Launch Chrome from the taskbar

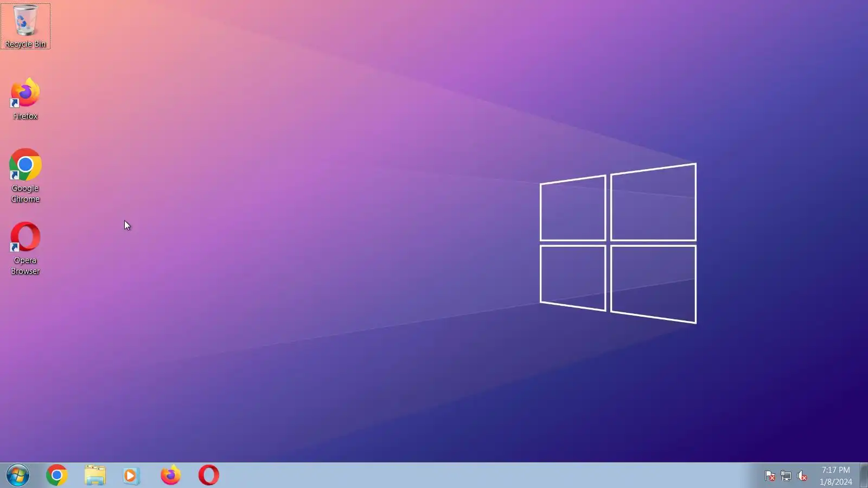pos(57,476)
